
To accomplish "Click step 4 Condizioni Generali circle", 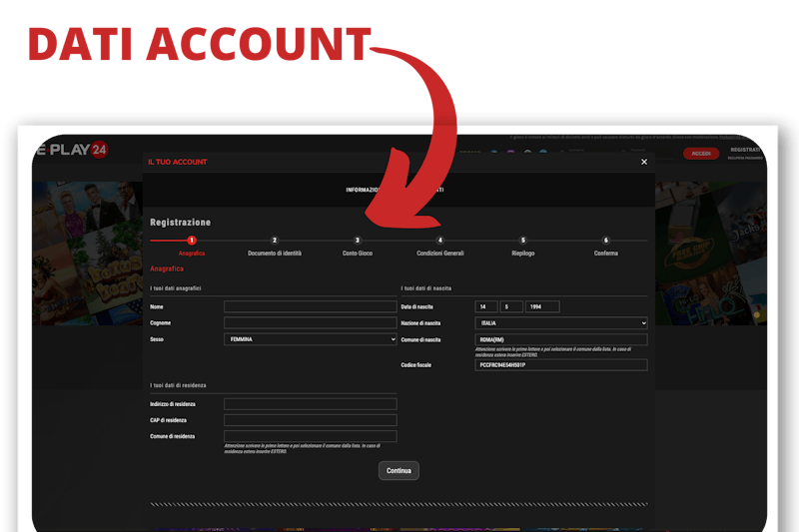I will (439, 241).
